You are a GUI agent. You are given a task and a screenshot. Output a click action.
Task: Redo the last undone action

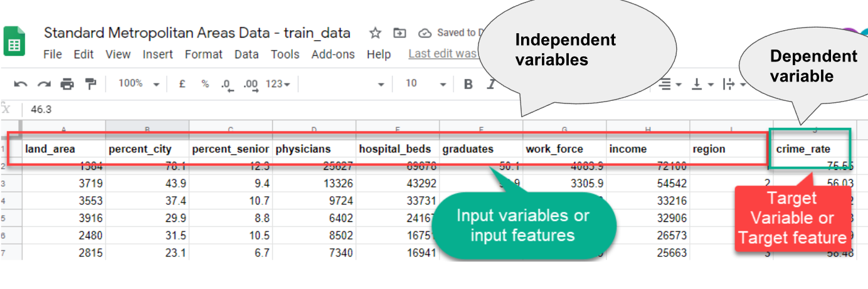pyautogui.click(x=44, y=84)
